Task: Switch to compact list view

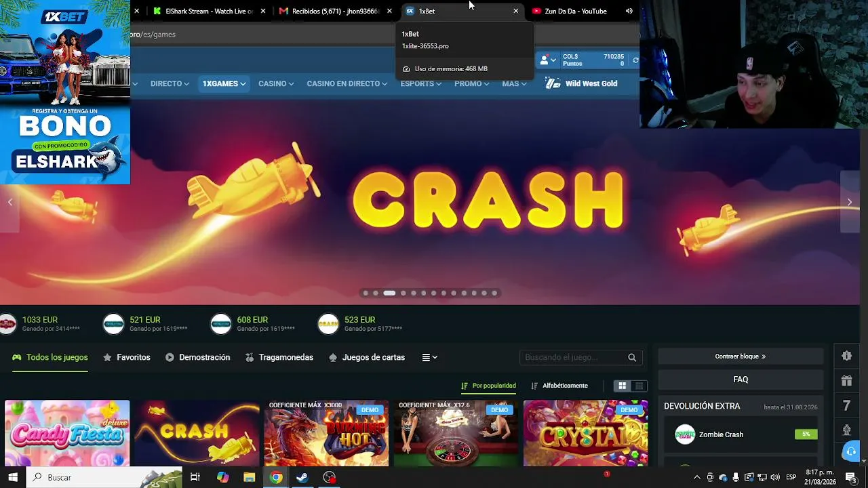Action: (639, 386)
